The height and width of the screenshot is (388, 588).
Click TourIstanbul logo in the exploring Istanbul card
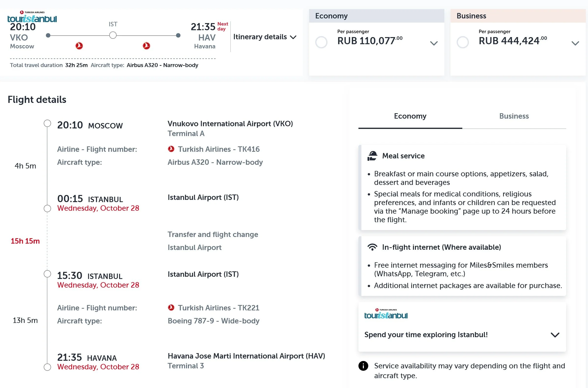pyautogui.click(x=386, y=314)
